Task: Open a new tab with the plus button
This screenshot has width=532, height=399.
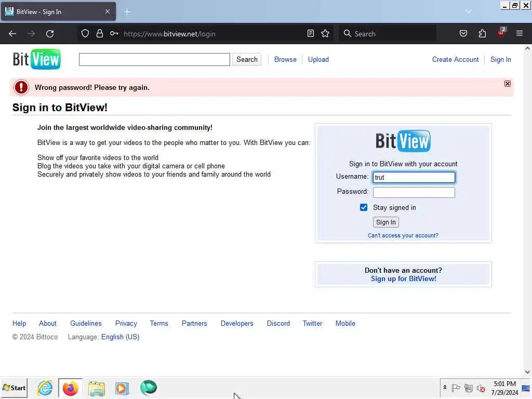Action: coord(127,12)
